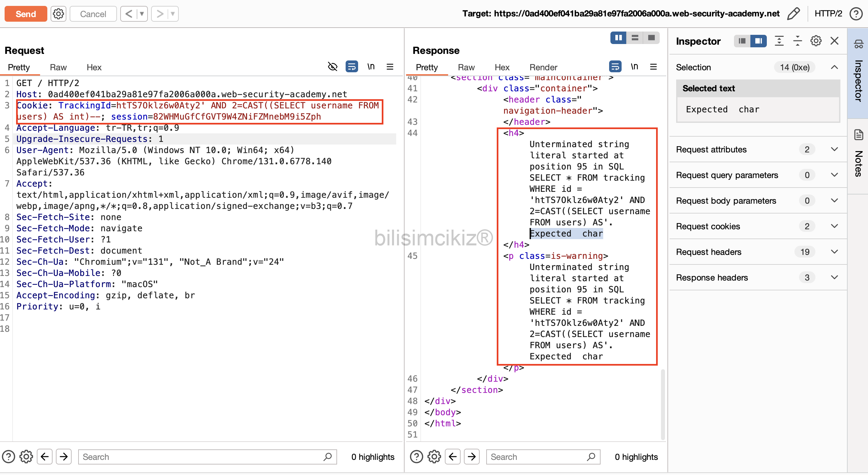
Task: Expand Request headers section
Action: (834, 252)
